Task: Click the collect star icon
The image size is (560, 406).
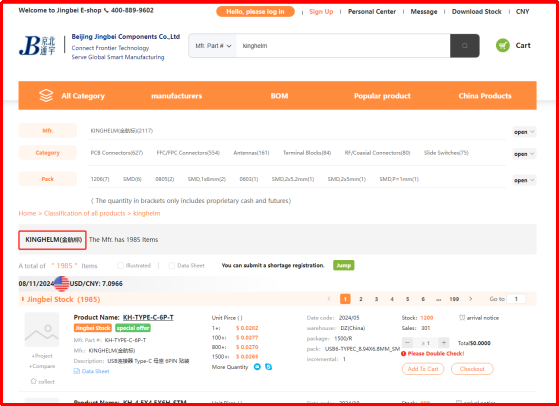Action: tap(34, 381)
